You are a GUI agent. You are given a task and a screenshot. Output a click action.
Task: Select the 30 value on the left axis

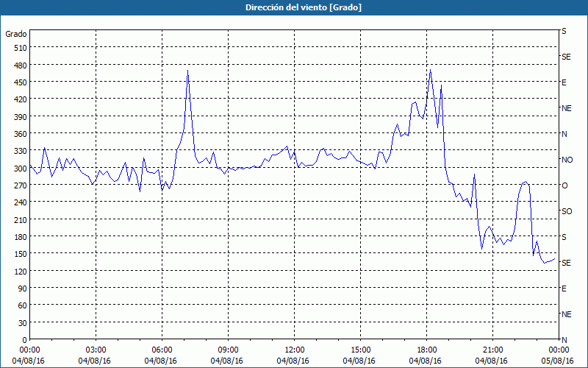tap(24, 323)
